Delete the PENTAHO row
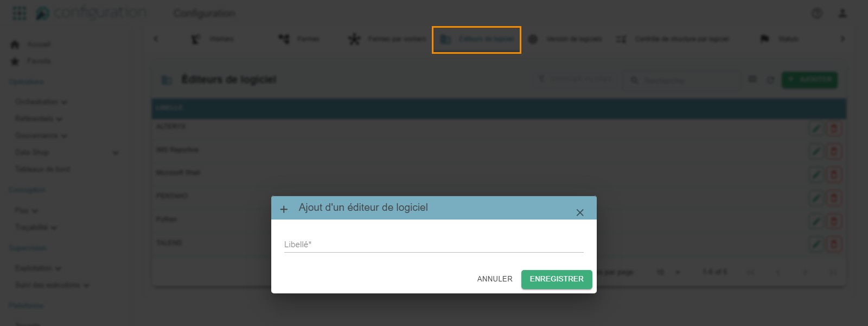Screen dimensions: 868x326 (834, 198)
